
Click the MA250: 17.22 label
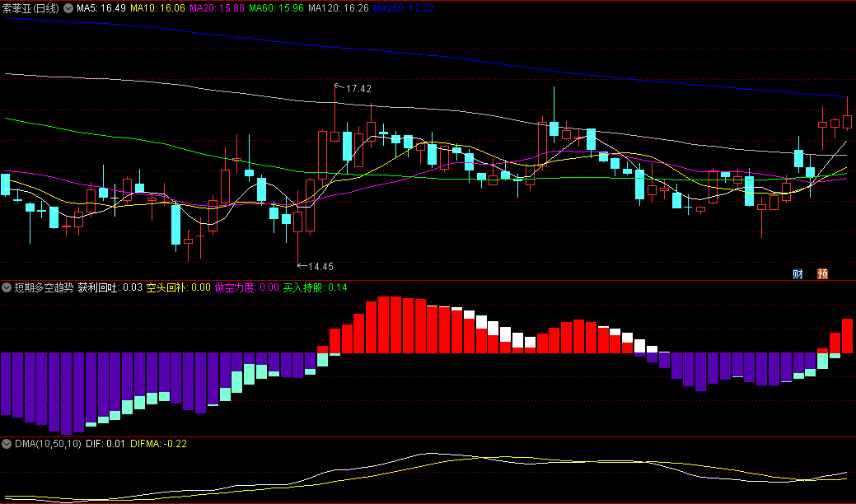point(404,8)
